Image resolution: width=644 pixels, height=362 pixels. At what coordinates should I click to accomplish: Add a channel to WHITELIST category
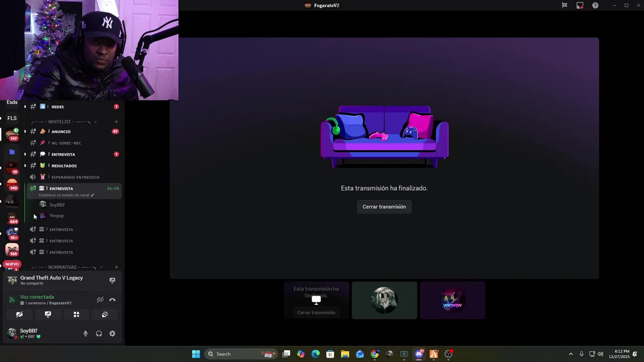tap(116, 122)
